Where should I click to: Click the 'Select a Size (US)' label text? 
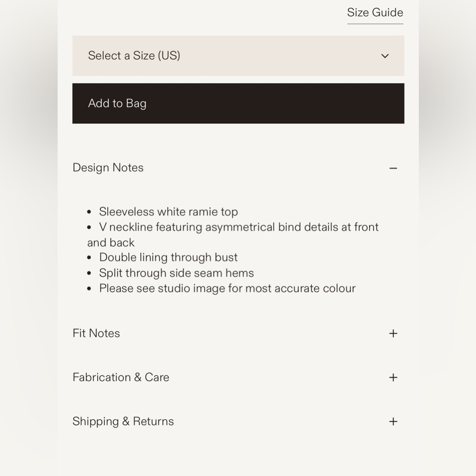click(134, 56)
